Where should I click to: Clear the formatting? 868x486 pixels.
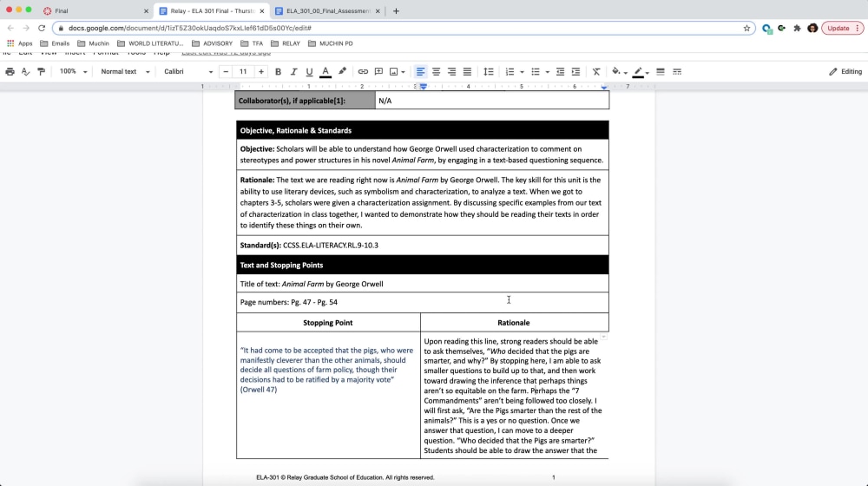(x=596, y=71)
